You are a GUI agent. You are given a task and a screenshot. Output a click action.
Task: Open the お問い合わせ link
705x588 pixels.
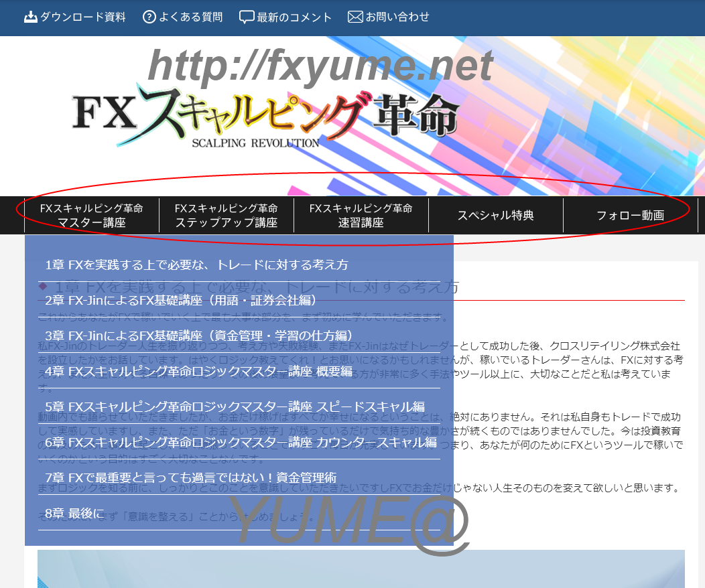point(397,17)
